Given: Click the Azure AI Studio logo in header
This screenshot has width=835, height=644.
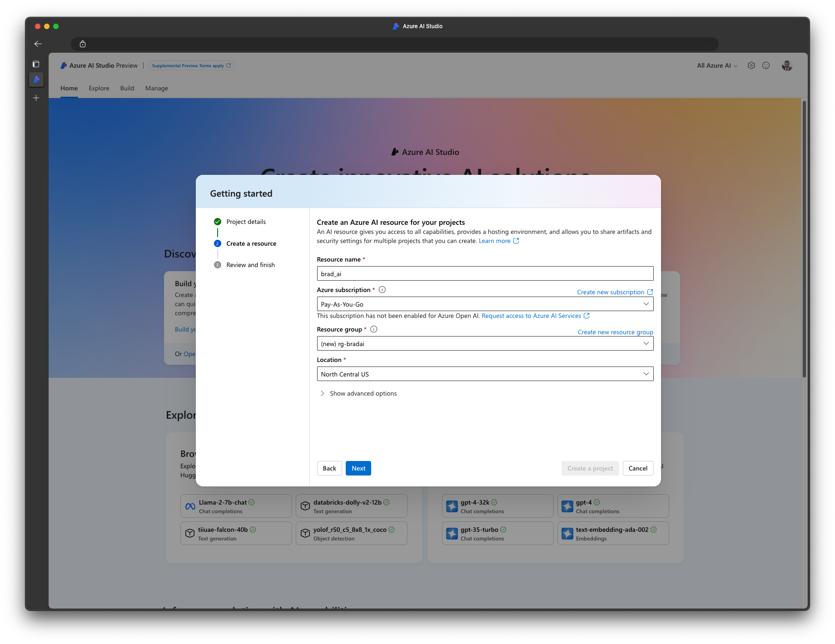Looking at the screenshot, I should coord(64,65).
